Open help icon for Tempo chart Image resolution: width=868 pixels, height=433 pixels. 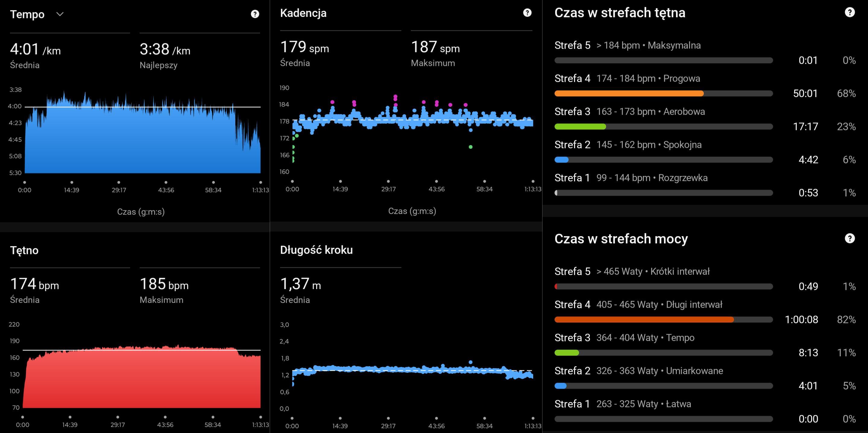click(255, 14)
